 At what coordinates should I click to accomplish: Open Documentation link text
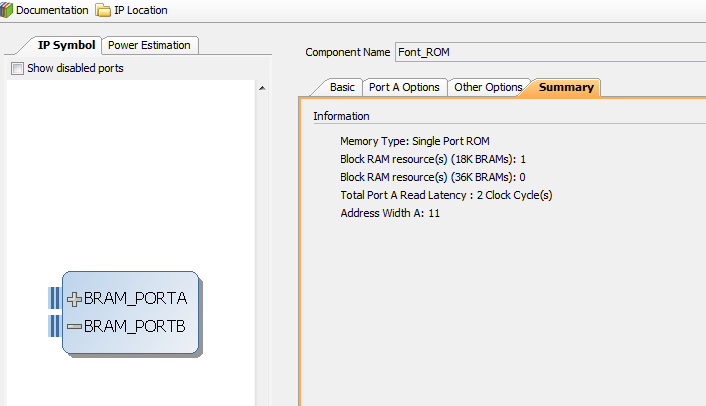52,10
